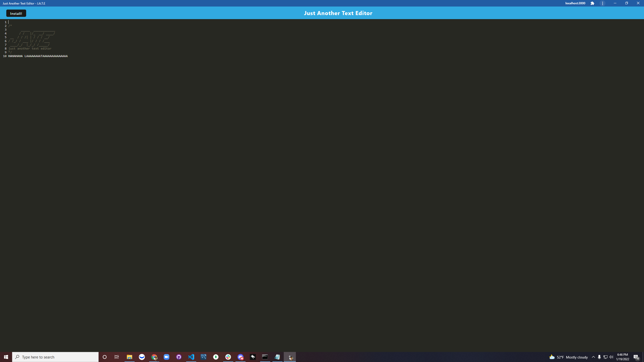Open Visual Studio Code from the taskbar
The image size is (644, 362).
click(191, 357)
